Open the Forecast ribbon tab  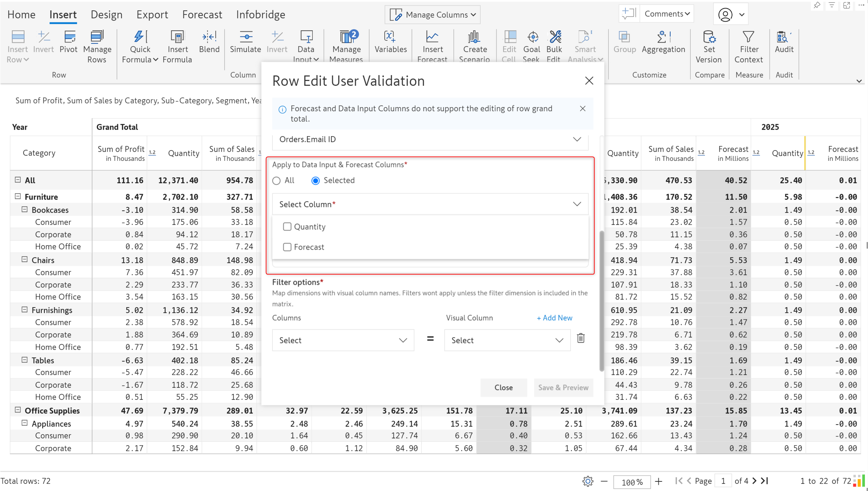tap(202, 14)
